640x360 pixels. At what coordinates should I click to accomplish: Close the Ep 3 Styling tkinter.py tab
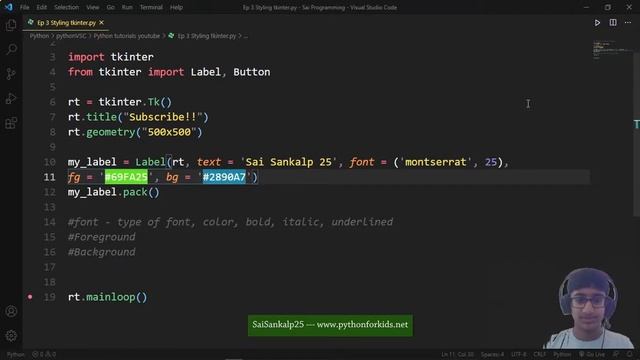[x=101, y=22]
